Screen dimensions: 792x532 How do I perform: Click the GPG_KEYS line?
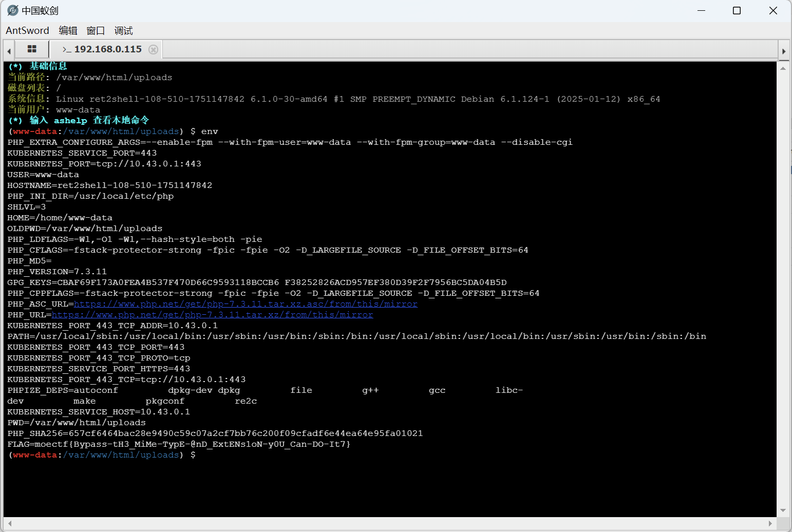(x=257, y=282)
